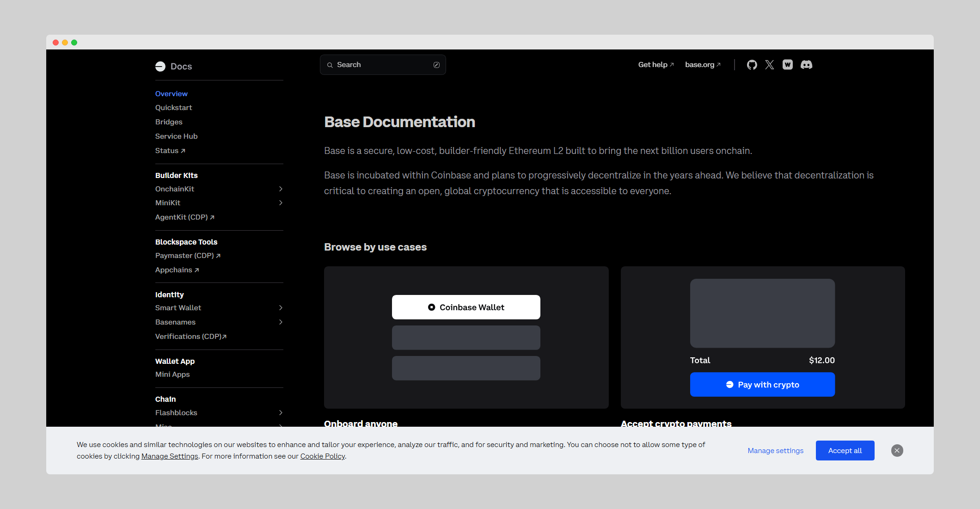Open the Cookie Policy link
980x509 pixels.
323,456
